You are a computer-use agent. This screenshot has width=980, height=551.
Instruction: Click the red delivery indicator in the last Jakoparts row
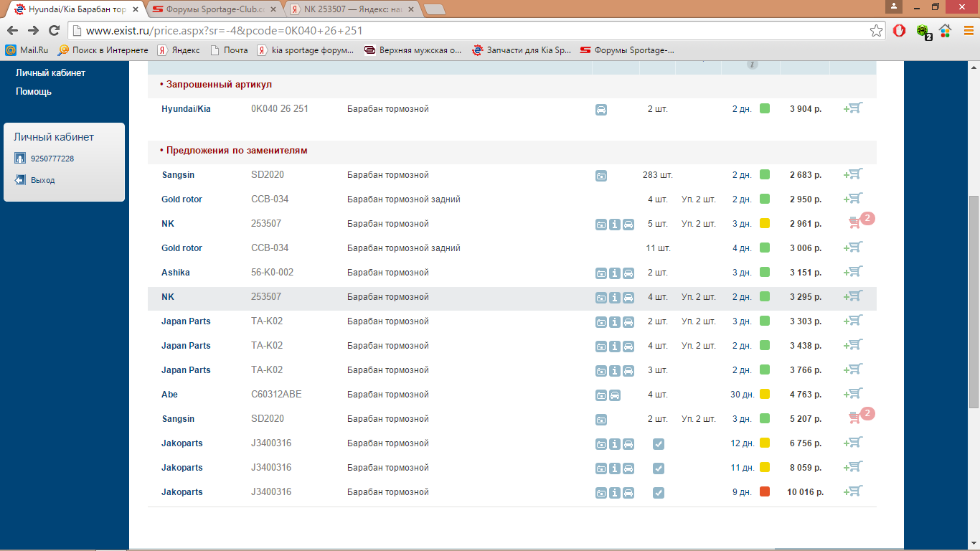tap(765, 491)
